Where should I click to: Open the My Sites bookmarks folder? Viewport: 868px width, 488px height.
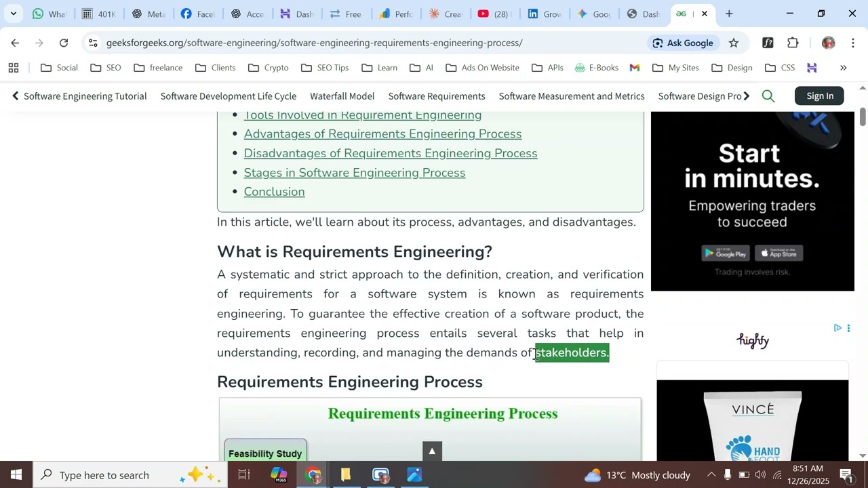coord(675,68)
